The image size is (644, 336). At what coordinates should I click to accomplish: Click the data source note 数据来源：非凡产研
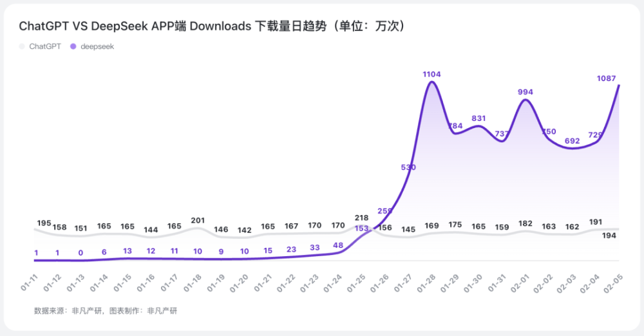coord(68,311)
